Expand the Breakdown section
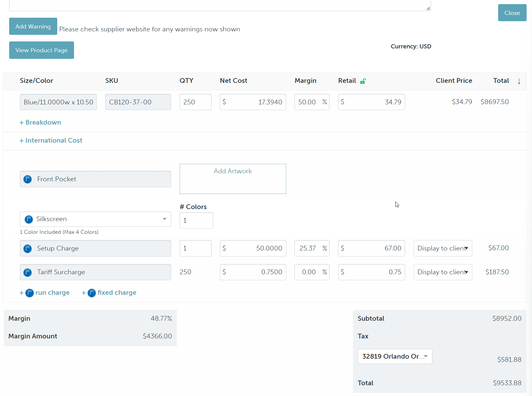This screenshot has height=396, width=532. click(40, 122)
